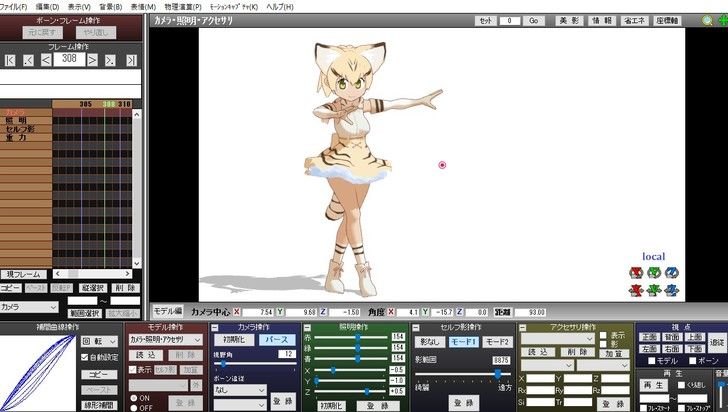Step back one frame arrow
Screen dimensions: 728x412
point(46,60)
